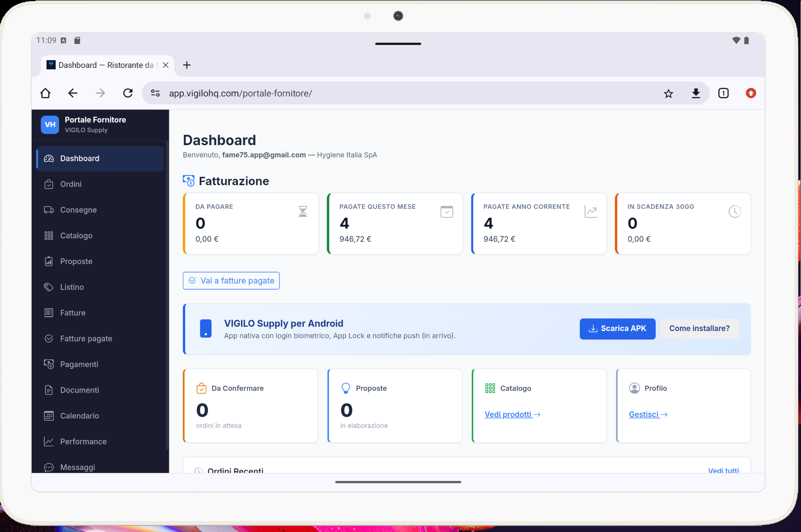Click the hourglass icon on Da Pagare card
The height and width of the screenshot is (532, 801).
(303, 211)
